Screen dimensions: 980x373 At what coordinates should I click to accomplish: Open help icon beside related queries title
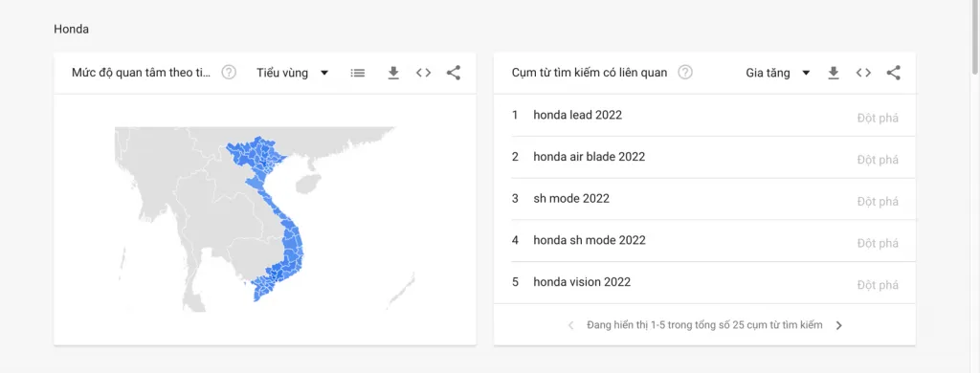point(685,73)
